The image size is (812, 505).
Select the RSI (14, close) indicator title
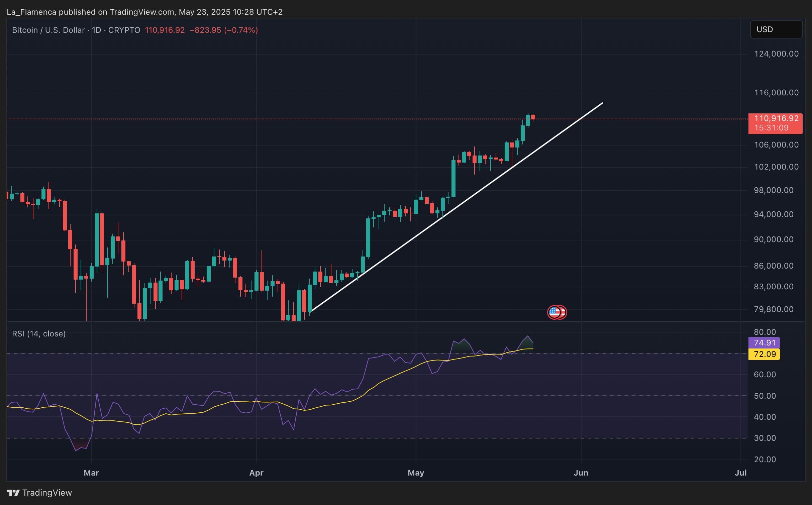tap(39, 334)
